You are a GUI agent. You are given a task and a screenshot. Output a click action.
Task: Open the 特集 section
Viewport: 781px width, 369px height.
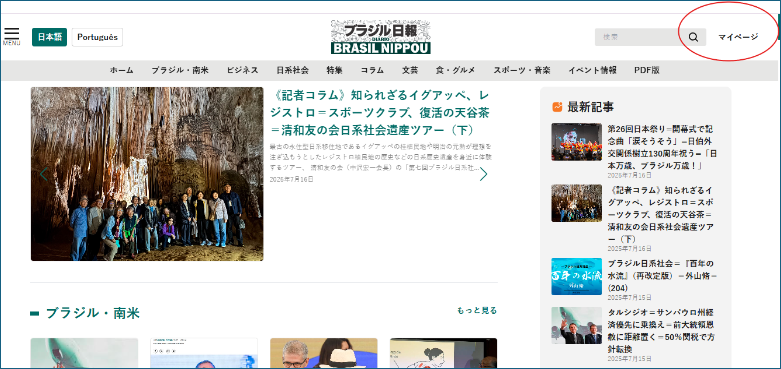tap(334, 70)
